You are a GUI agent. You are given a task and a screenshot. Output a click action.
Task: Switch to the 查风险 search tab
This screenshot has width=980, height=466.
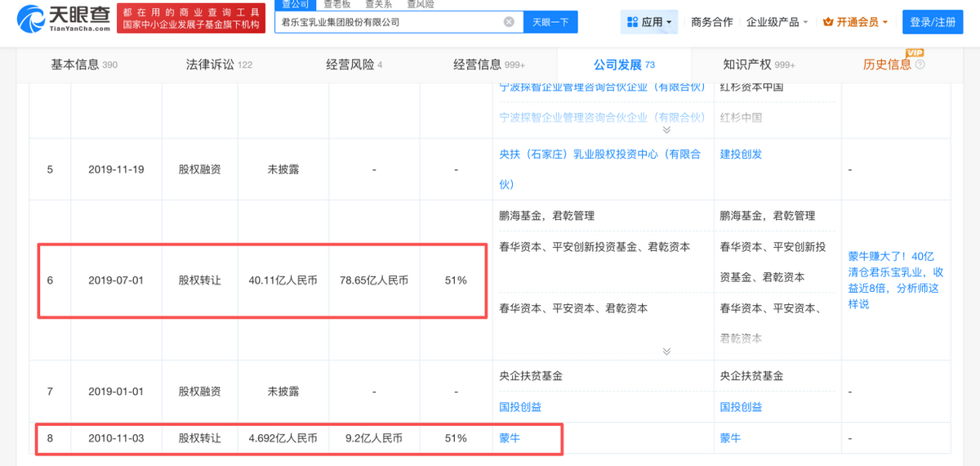(421, 4)
